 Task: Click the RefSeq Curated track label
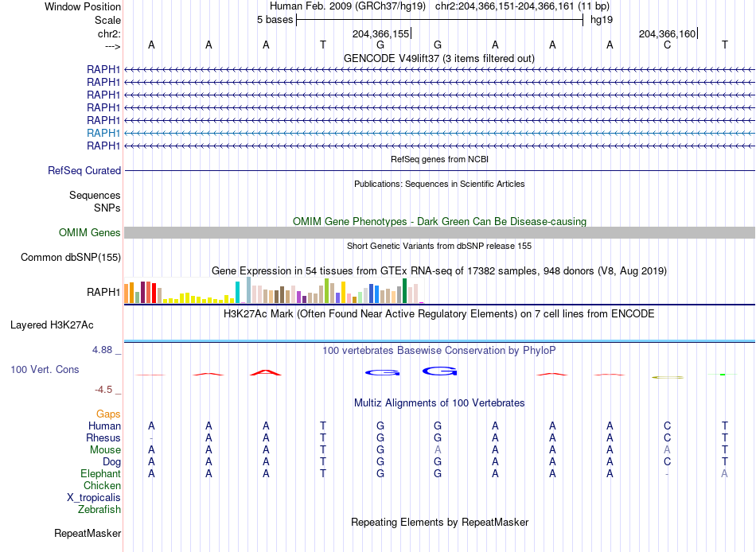84,171
